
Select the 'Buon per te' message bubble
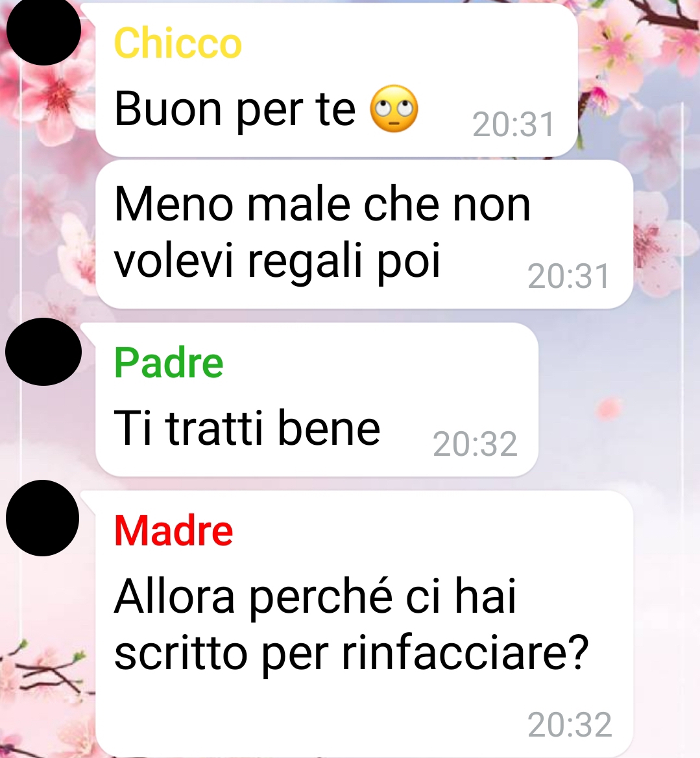point(337,80)
